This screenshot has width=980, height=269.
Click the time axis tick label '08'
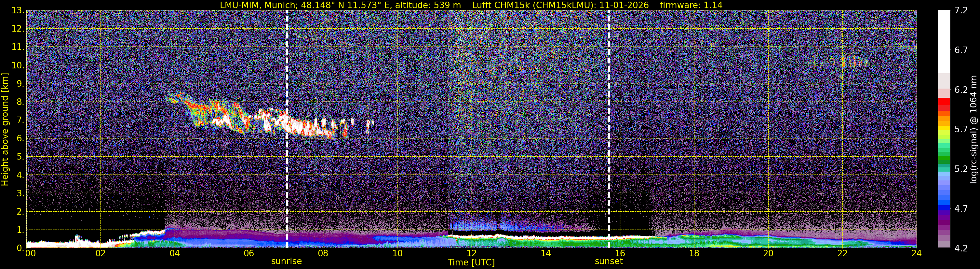click(x=323, y=253)
